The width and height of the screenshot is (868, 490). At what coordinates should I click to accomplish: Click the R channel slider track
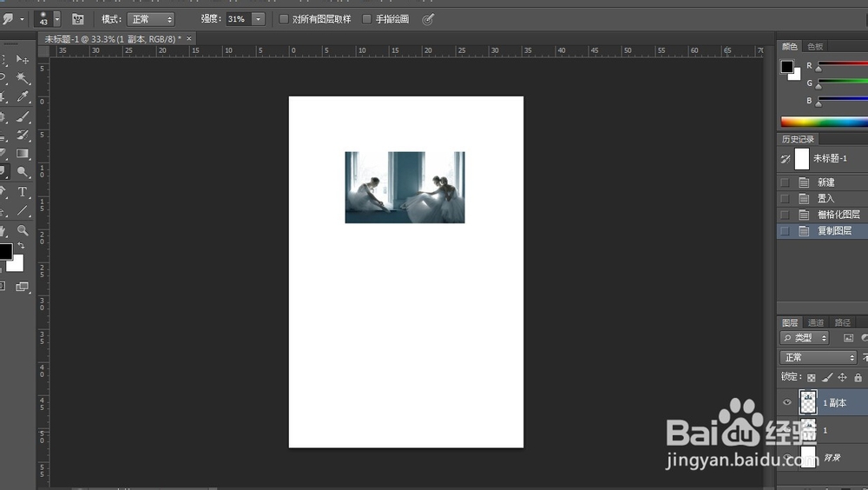(x=843, y=64)
